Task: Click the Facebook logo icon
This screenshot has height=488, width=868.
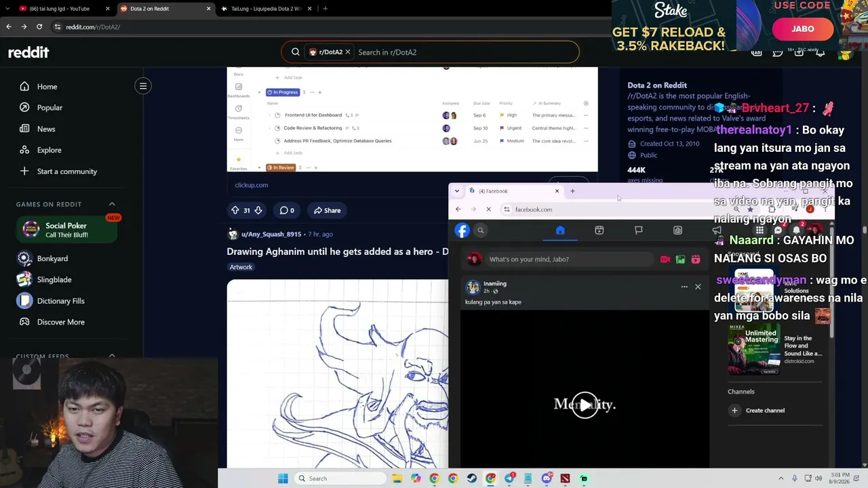Action: point(462,230)
